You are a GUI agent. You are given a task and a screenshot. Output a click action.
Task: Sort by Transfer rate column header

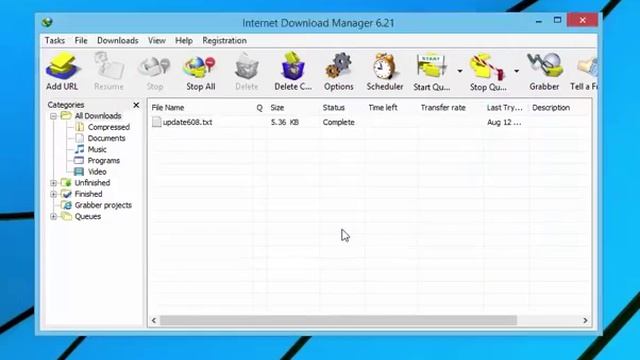pos(443,108)
